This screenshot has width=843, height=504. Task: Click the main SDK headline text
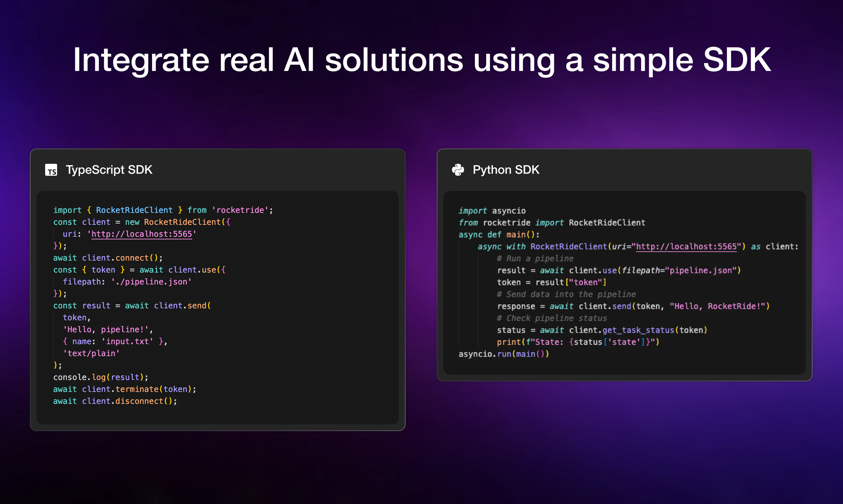(x=421, y=60)
